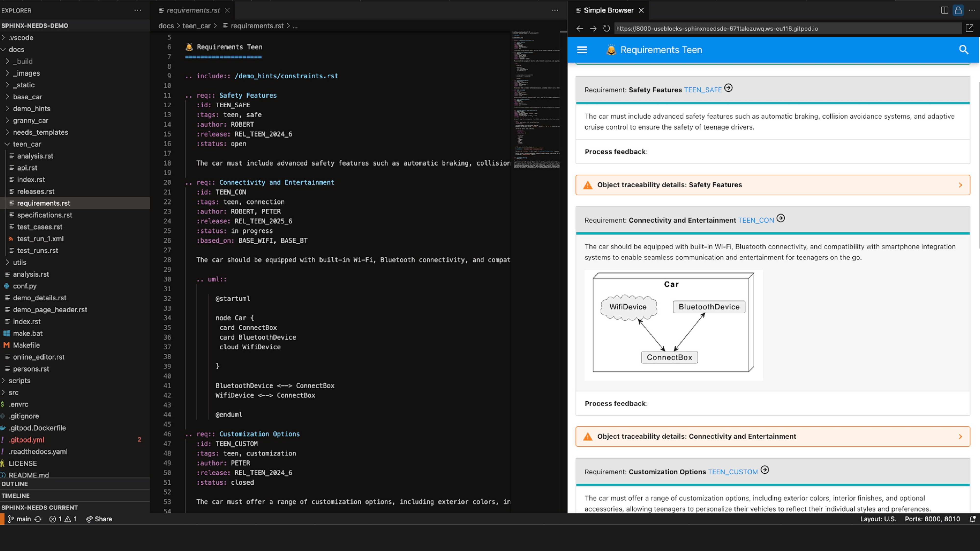980x551 pixels.
Task: Toggle the lock icon in browser tab bar
Action: (958, 10)
